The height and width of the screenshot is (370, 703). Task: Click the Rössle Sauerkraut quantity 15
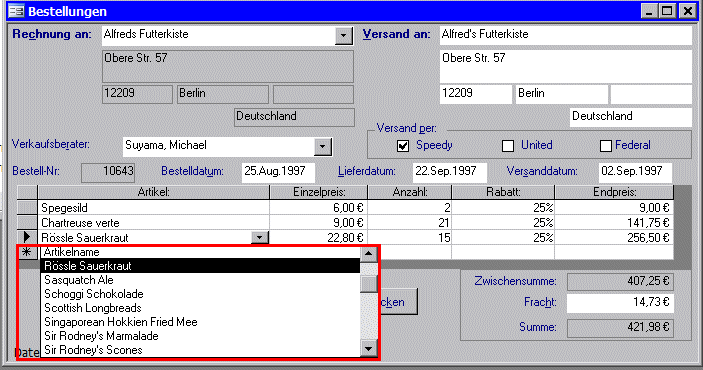tap(410, 237)
